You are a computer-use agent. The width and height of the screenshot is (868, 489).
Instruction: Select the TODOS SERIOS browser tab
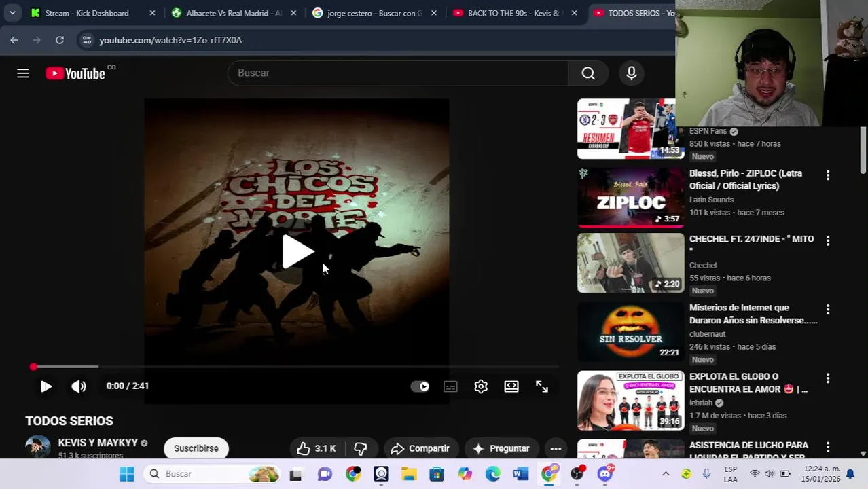[x=632, y=13]
